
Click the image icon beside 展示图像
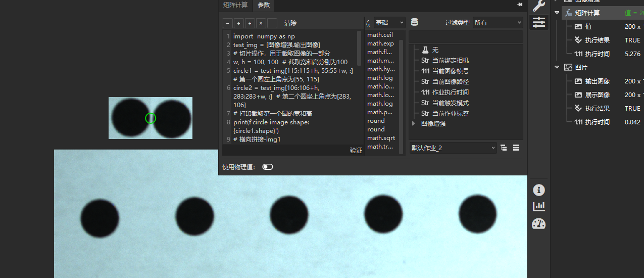pos(578,95)
